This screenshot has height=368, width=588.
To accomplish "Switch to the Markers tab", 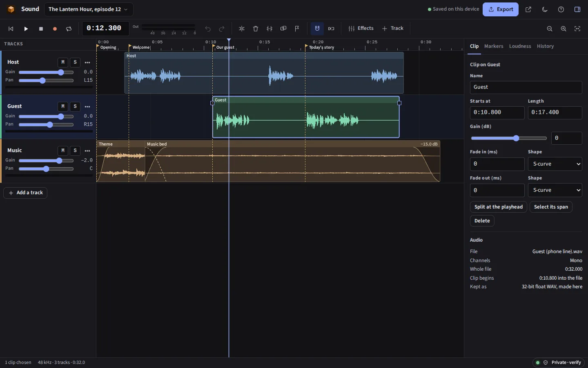I will coord(494,46).
